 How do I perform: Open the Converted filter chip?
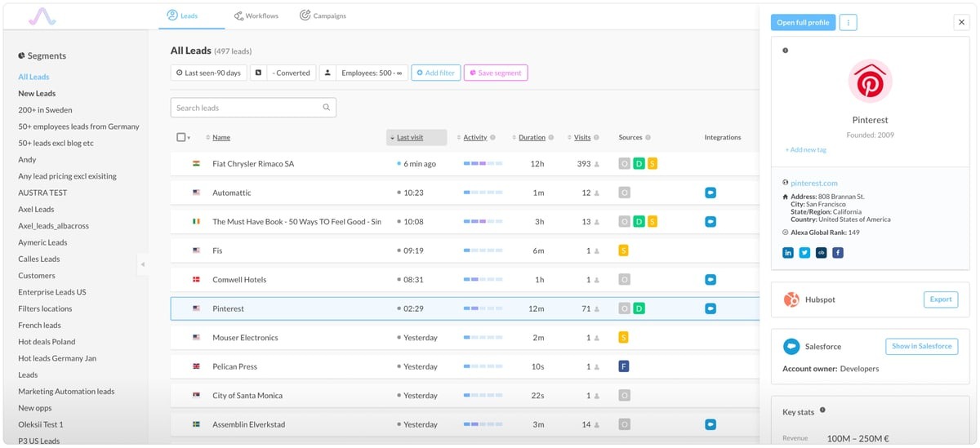283,73
